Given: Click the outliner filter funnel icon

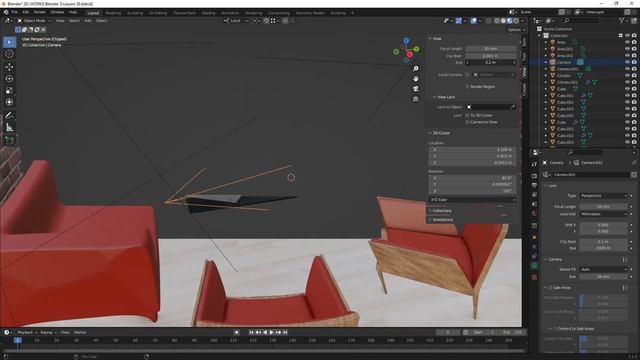Looking at the screenshot, I should click(622, 20).
